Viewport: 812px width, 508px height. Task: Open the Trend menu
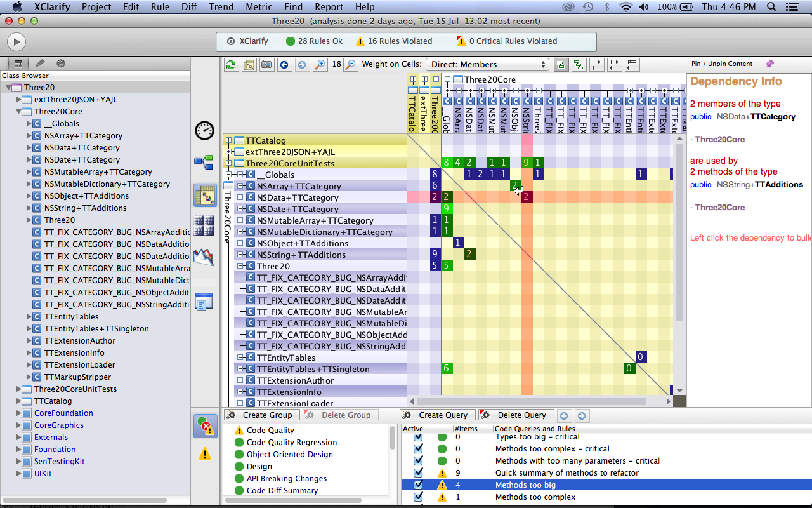(x=221, y=7)
